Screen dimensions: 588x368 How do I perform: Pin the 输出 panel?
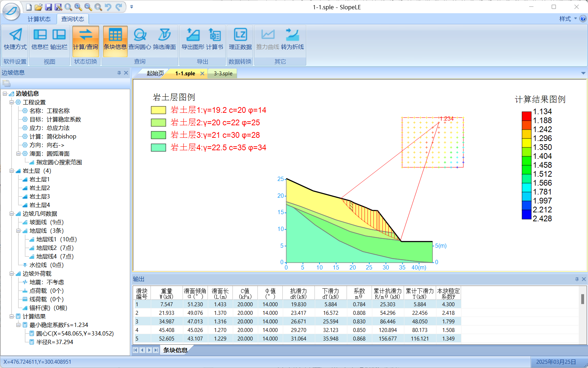pos(577,279)
